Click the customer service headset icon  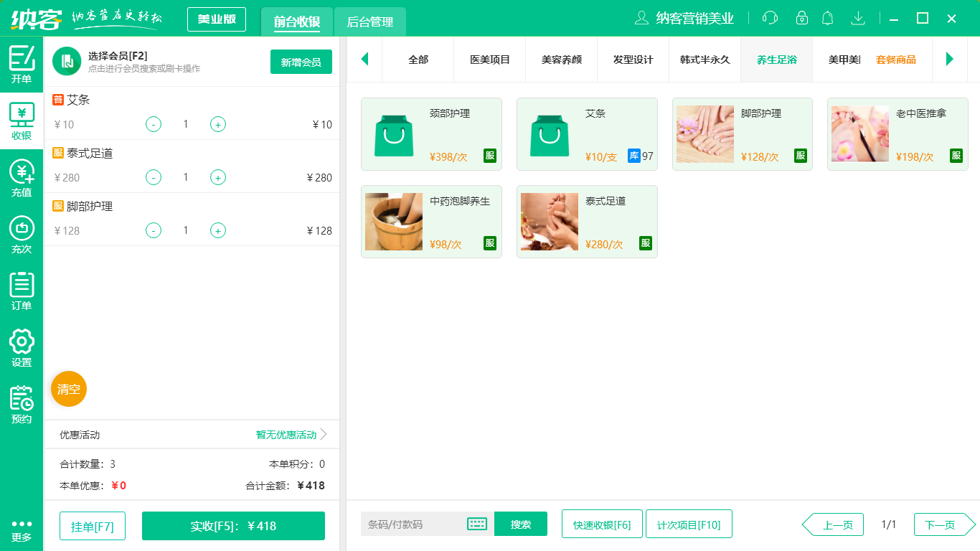point(770,18)
